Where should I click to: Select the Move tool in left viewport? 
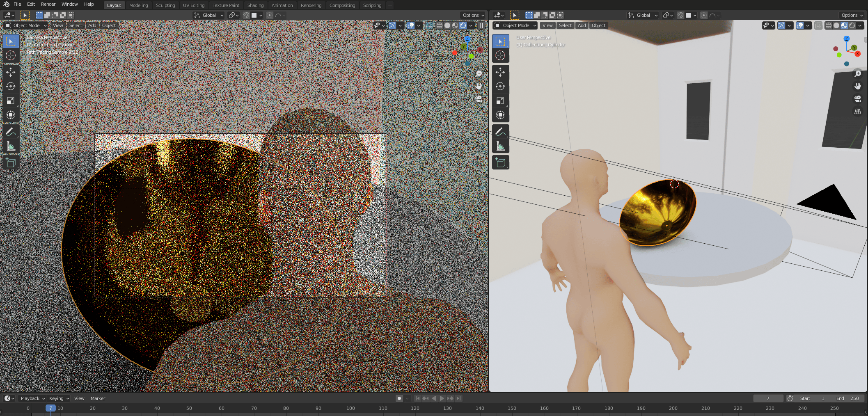click(11, 72)
